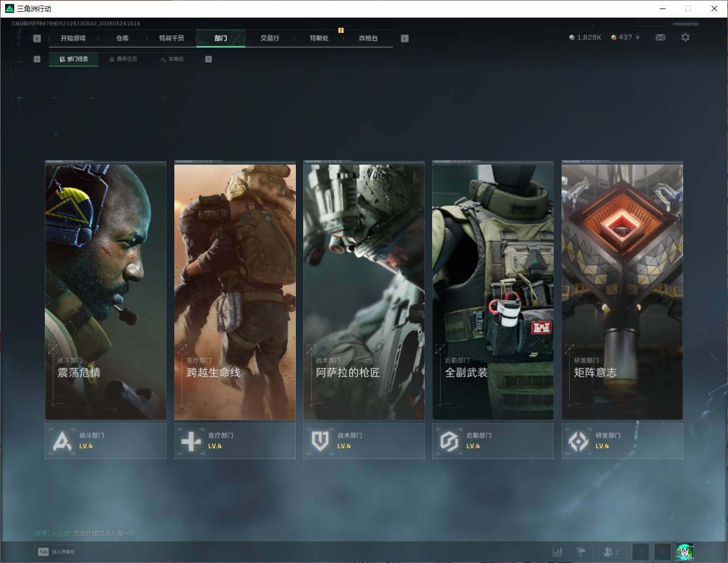This screenshot has height=563, width=728.
Task: Click the silver currency 1,829K balance
Action: tap(585, 37)
